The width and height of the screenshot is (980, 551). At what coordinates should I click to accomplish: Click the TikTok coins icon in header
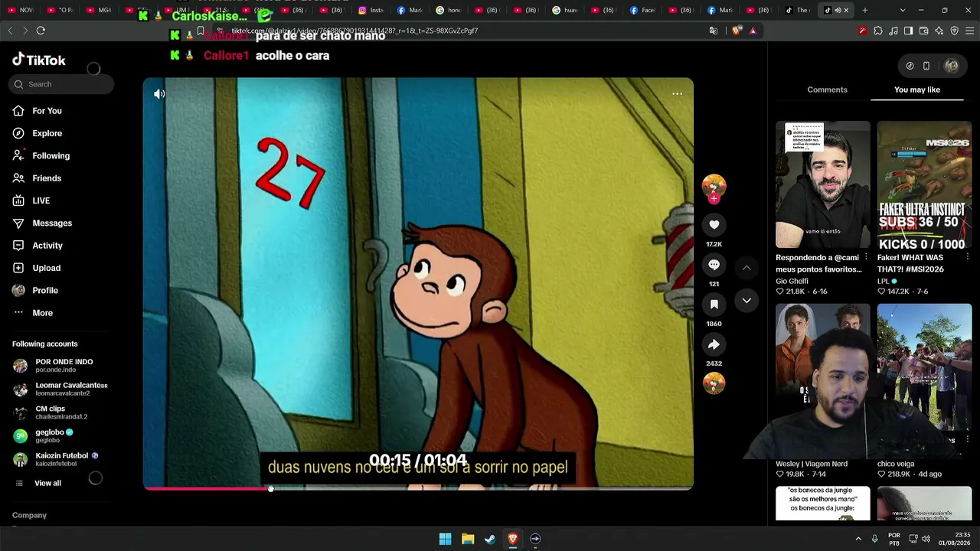coord(910,66)
